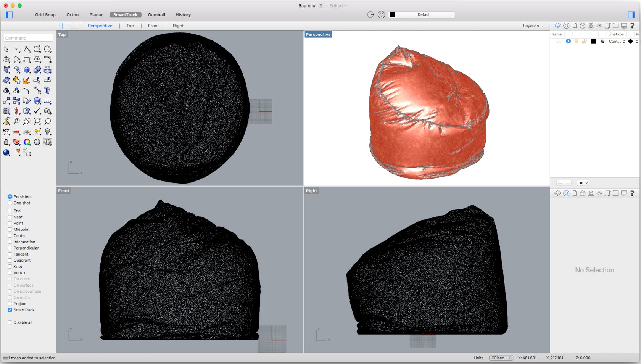This screenshot has height=364, width=641.
Task: Add a new layer with plus button
Action: tap(560, 183)
